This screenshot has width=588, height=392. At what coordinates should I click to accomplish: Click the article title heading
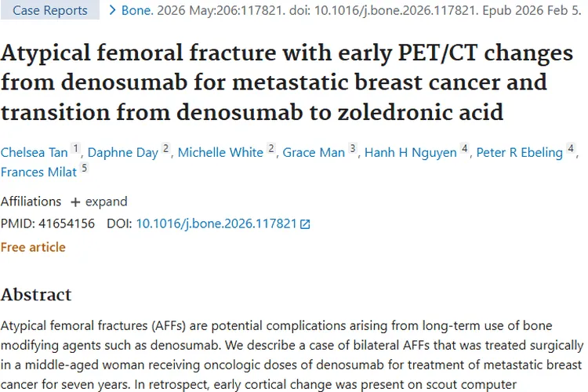pos(287,82)
